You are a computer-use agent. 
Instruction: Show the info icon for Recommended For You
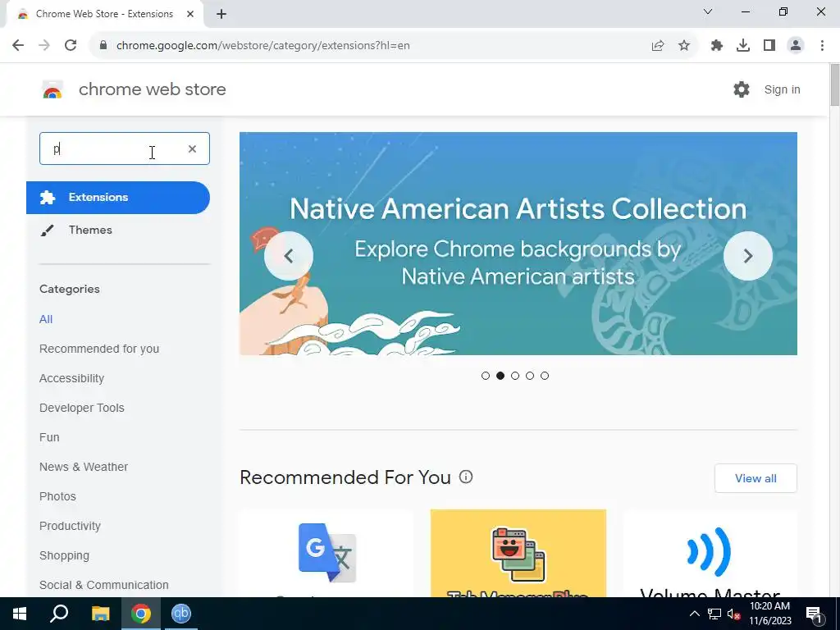(x=466, y=477)
